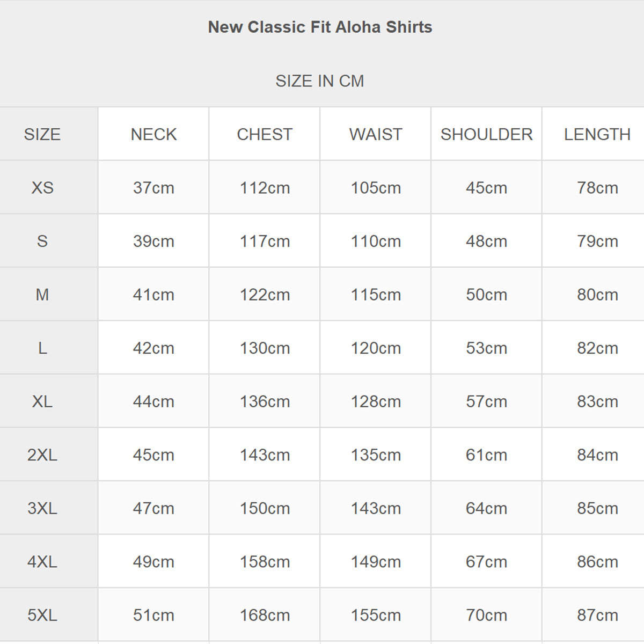Click the XL chest value 136cm
The height and width of the screenshot is (644, 644).
pyautogui.click(x=265, y=401)
